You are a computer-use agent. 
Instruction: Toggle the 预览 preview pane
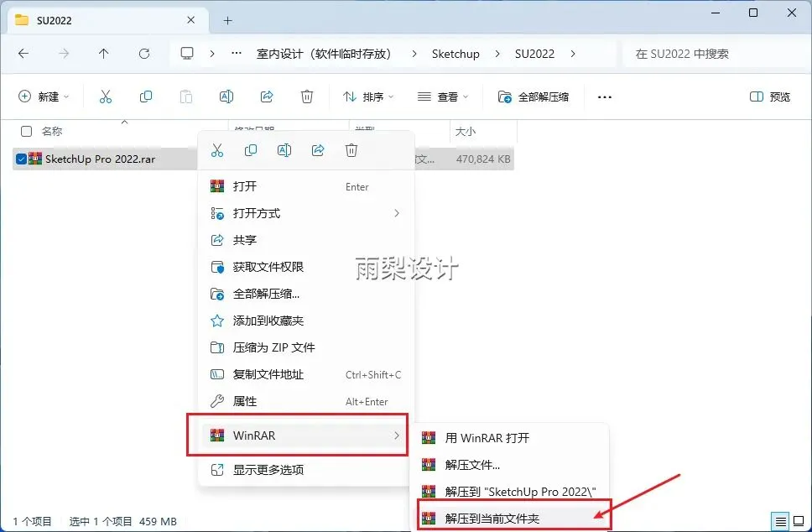770,96
